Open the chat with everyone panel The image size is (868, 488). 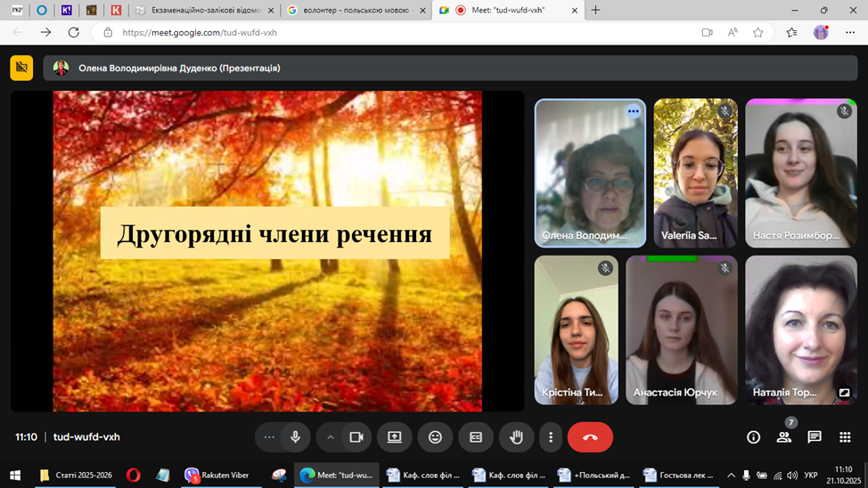point(814,437)
